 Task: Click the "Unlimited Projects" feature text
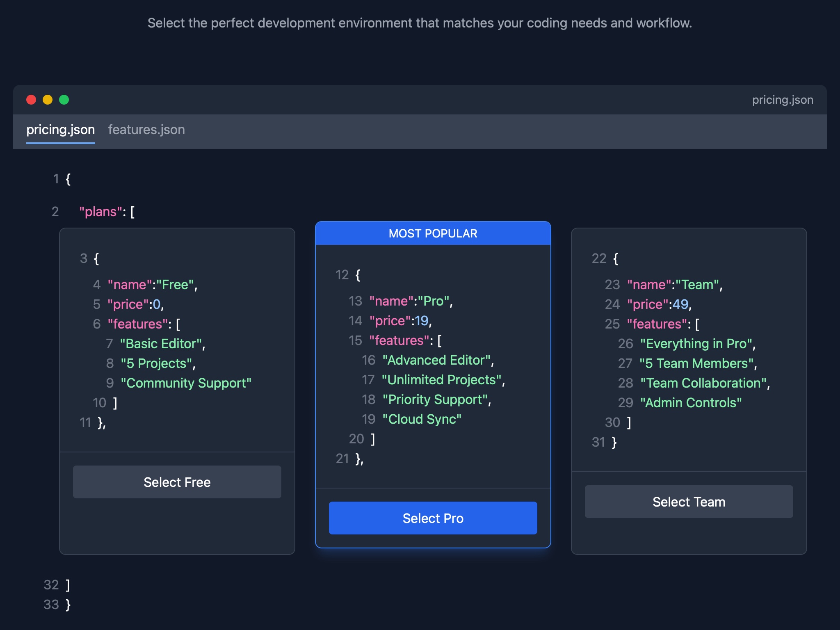pos(442,379)
